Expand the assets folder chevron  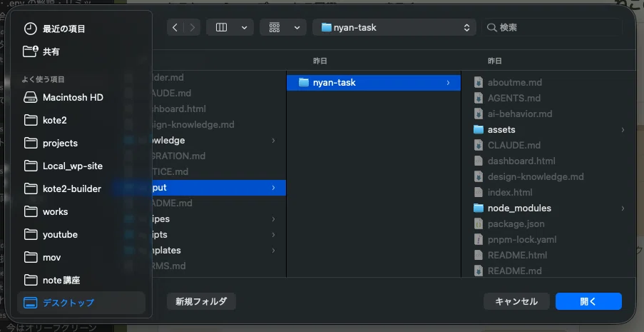tap(623, 130)
